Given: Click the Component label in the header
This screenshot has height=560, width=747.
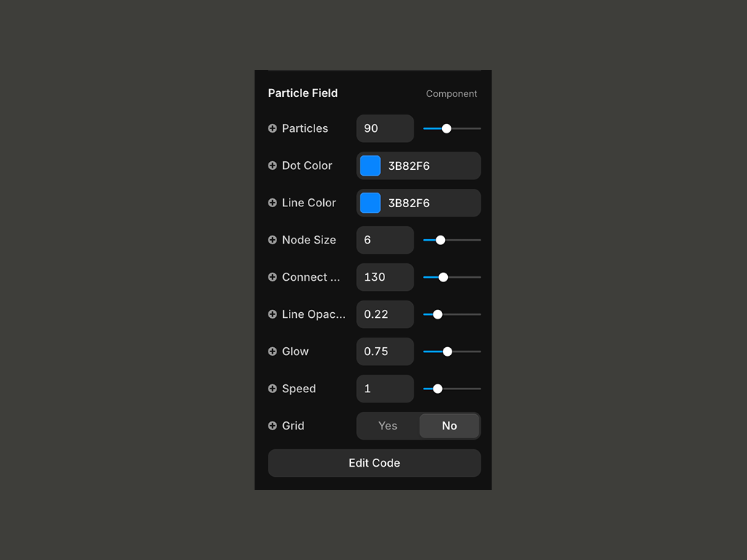Looking at the screenshot, I should 452,94.
